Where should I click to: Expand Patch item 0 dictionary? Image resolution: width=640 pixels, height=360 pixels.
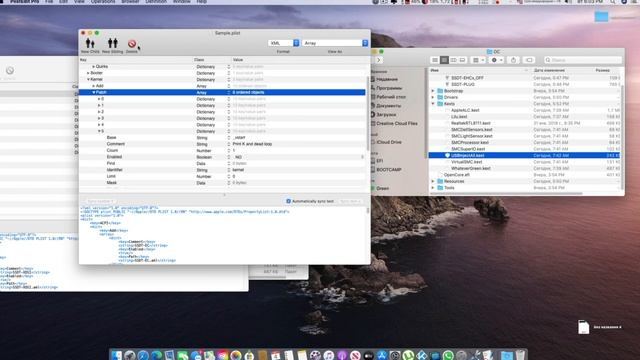(99, 99)
